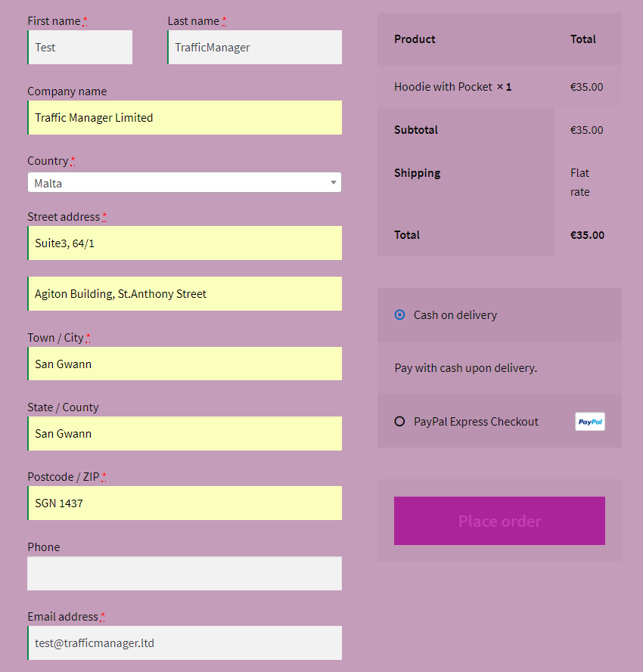Click the Country field label

[48, 161]
